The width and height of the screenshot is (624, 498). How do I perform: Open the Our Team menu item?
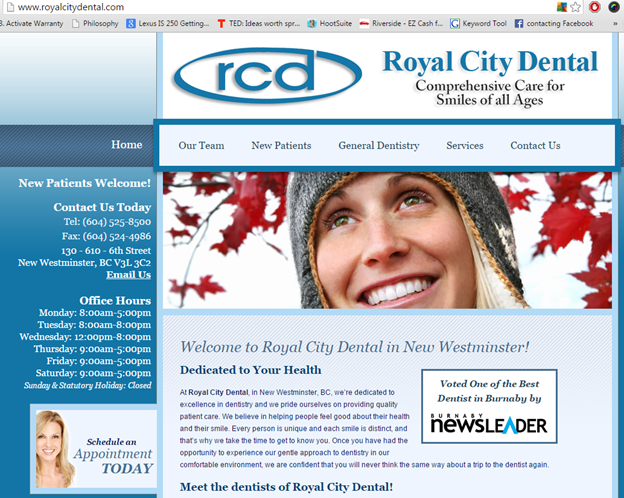201,146
